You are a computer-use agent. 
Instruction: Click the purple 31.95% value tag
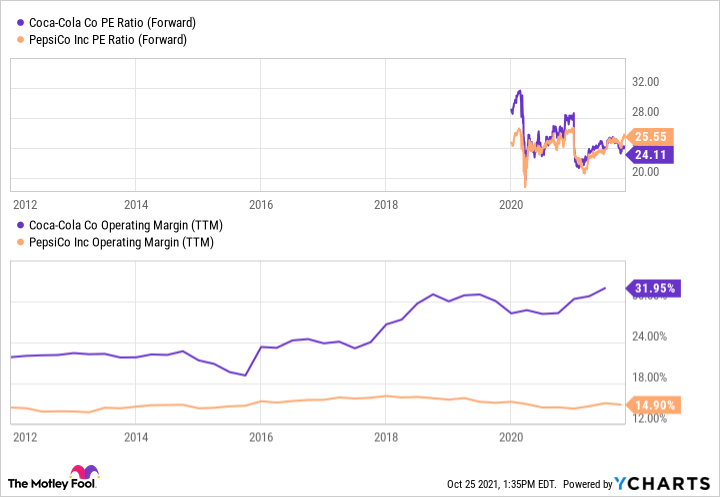coord(655,288)
